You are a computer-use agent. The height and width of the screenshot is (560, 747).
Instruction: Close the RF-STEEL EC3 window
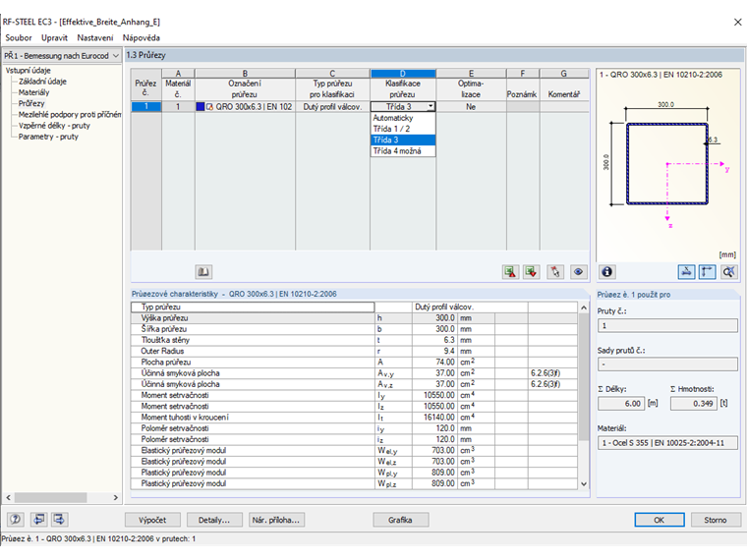pyautogui.click(x=737, y=22)
